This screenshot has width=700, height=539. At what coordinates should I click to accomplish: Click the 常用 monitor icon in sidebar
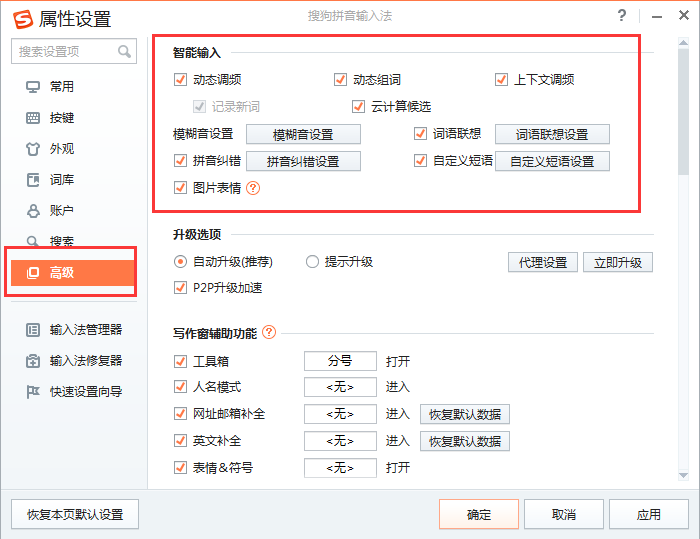pyautogui.click(x=32, y=87)
